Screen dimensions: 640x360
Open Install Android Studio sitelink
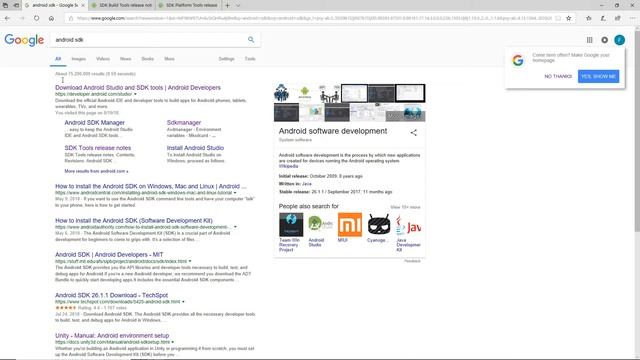[195, 148]
